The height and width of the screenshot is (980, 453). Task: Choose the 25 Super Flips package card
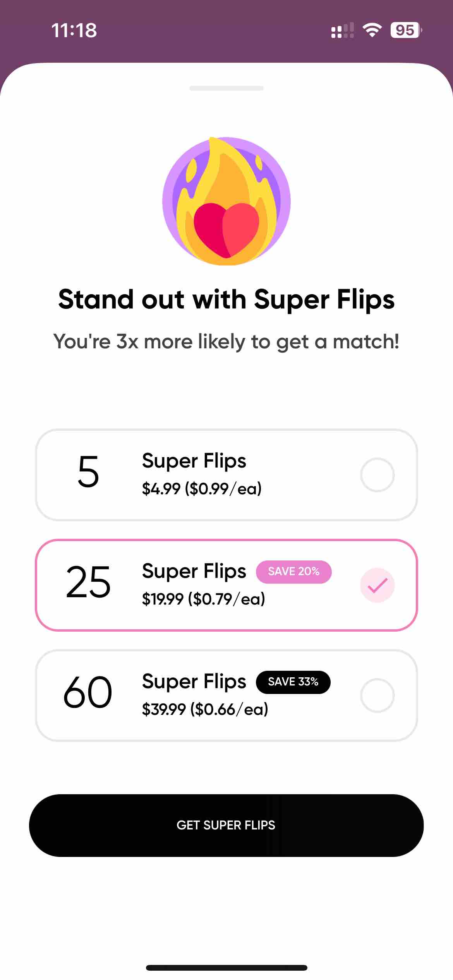pyautogui.click(x=226, y=585)
